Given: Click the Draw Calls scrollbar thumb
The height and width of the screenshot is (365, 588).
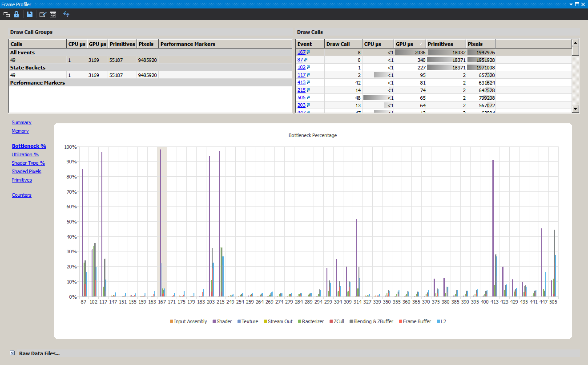Looking at the screenshot, I should (576, 51).
